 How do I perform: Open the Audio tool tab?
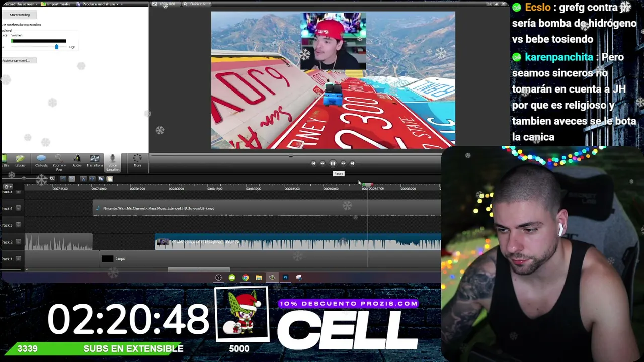pos(77,161)
